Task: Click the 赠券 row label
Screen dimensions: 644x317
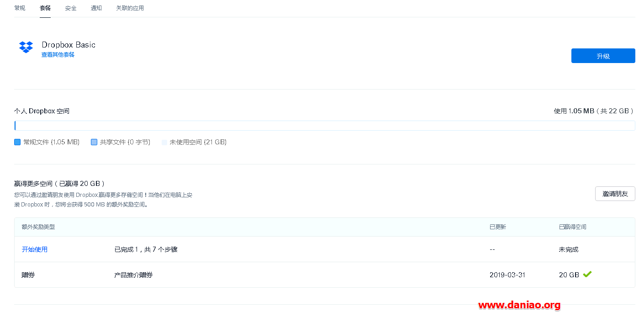Action: pyautogui.click(x=28, y=275)
